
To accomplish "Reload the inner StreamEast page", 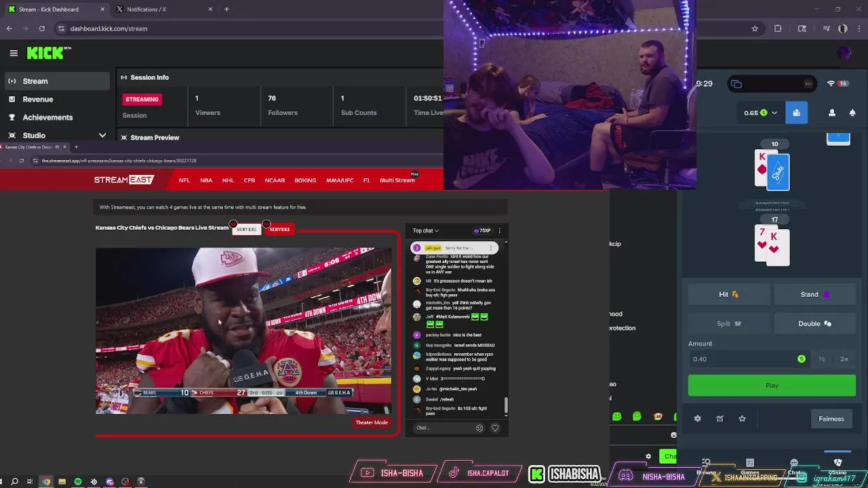I will coord(22,161).
